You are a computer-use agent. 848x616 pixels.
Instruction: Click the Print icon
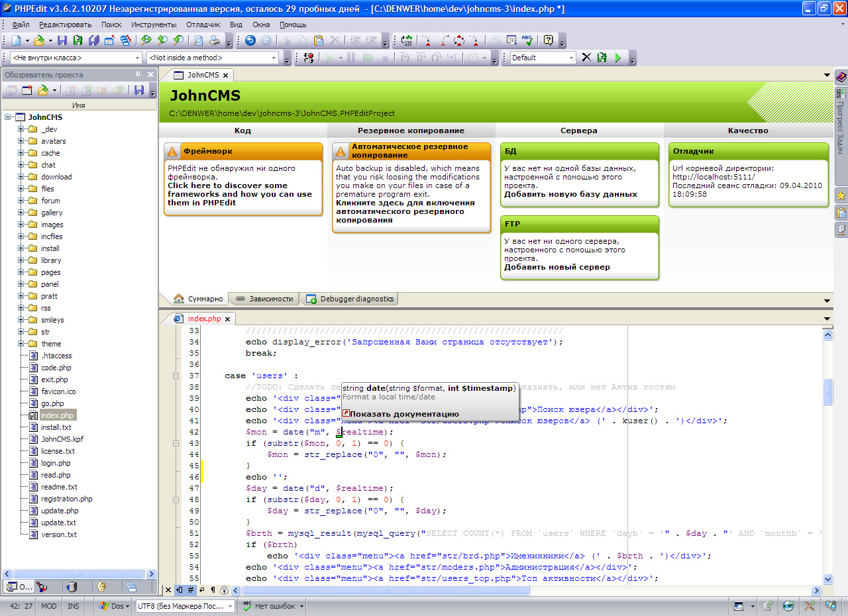(215, 40)
